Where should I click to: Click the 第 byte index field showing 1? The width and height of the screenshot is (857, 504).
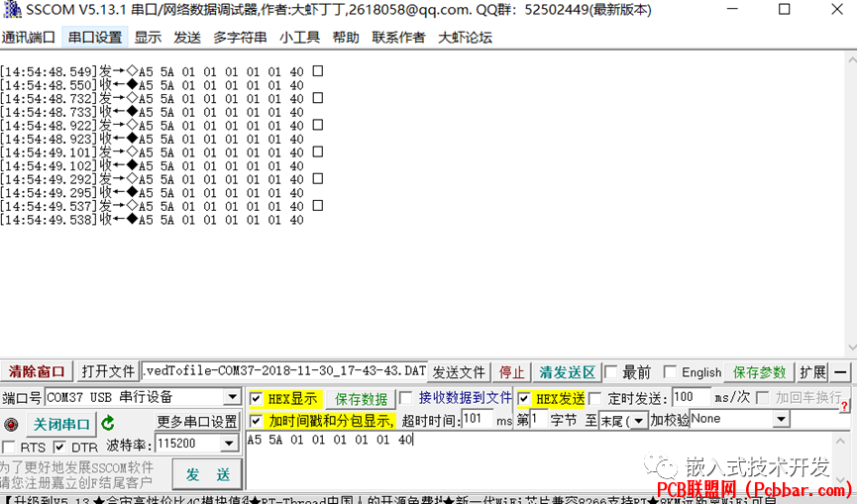point(538,420)
